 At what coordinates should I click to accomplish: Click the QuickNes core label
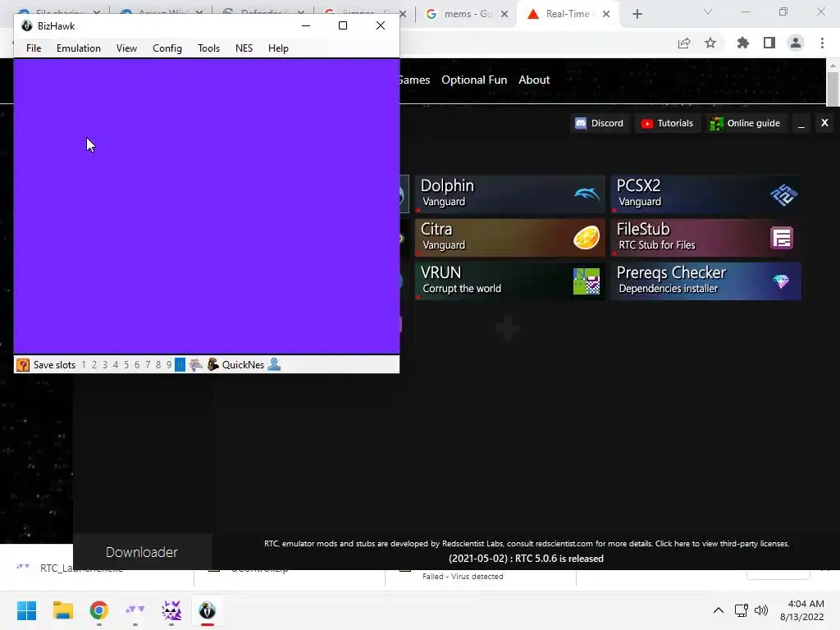coord(243,365)
